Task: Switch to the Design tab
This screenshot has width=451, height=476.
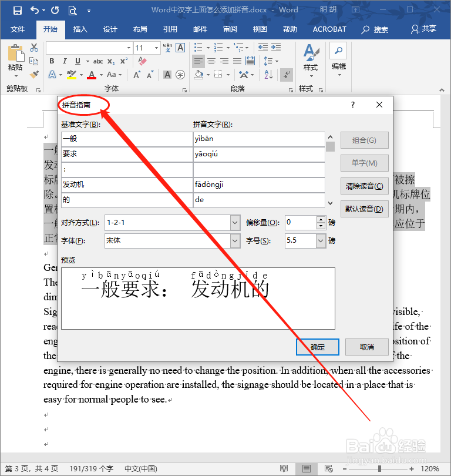Action: [x=110, y=29]
